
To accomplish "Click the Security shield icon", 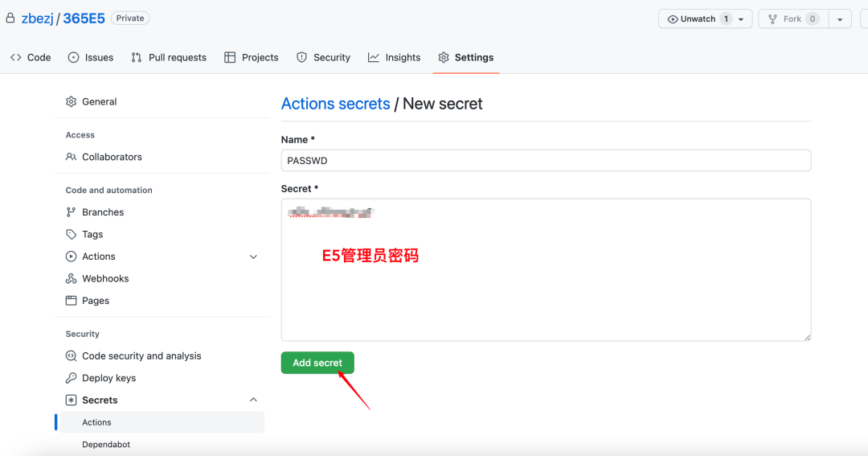I will coord(301,58).
